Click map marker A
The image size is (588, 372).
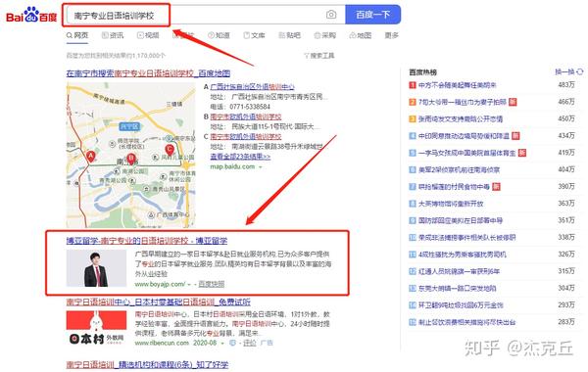[x=90, y=157]
